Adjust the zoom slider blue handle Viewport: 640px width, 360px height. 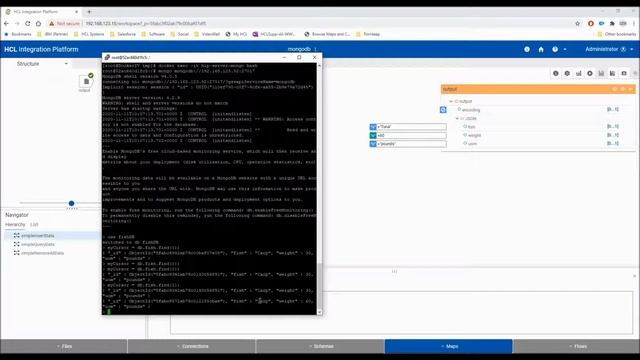pos(71,203)
